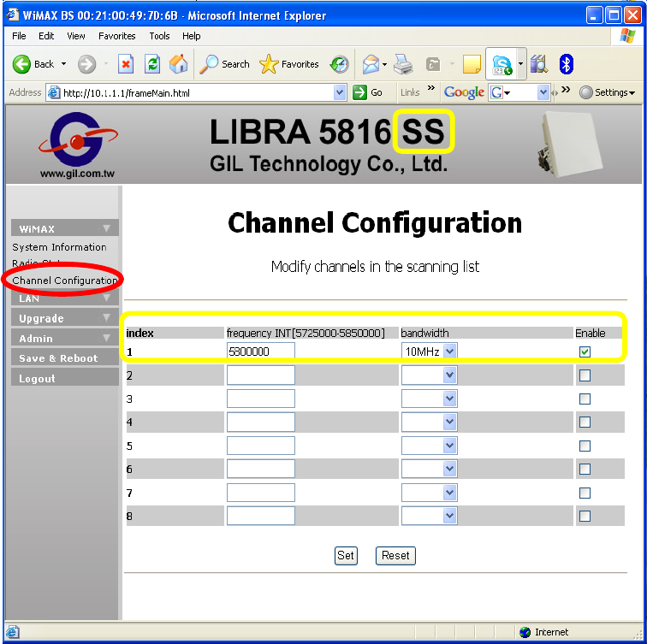Screen dimensions: 647x644
Task: Open the 10MHz bandwidth dropdown for index 1
Action: click(x=429, y=352)
